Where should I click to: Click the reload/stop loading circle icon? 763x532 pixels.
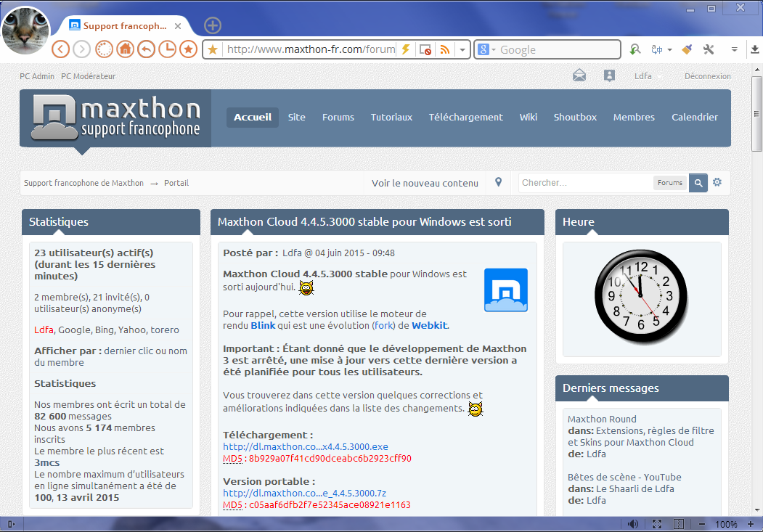[104, 49]
